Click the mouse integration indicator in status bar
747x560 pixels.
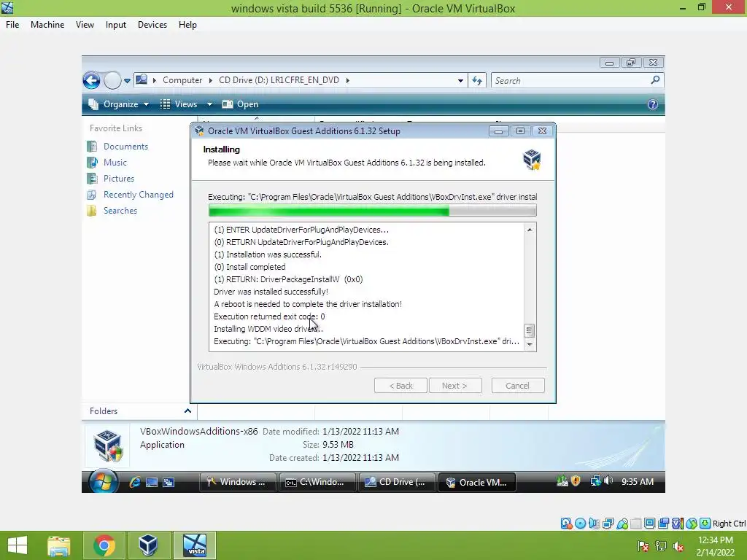692,524
